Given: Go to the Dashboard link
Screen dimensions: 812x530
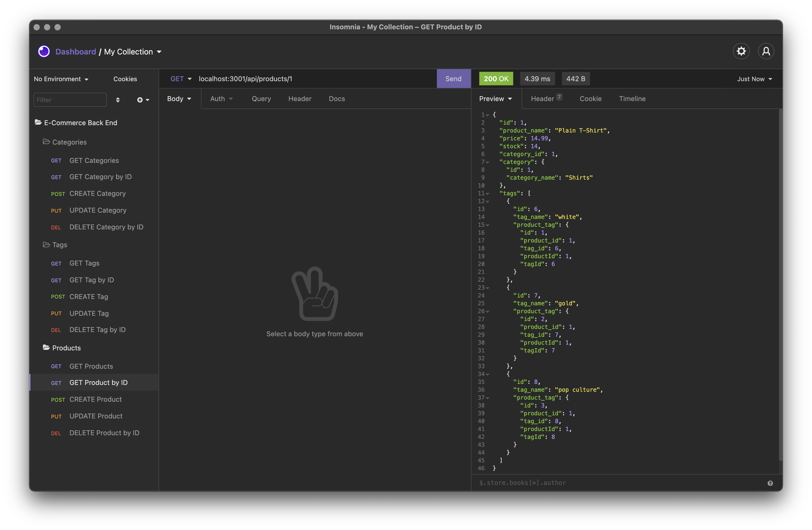Looking at the screenshot, I should [76, 52].
